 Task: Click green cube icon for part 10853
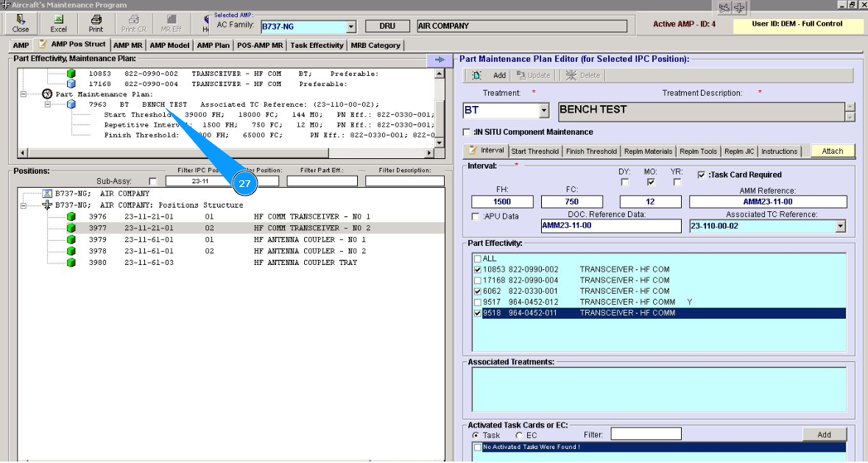pos(71,74)
